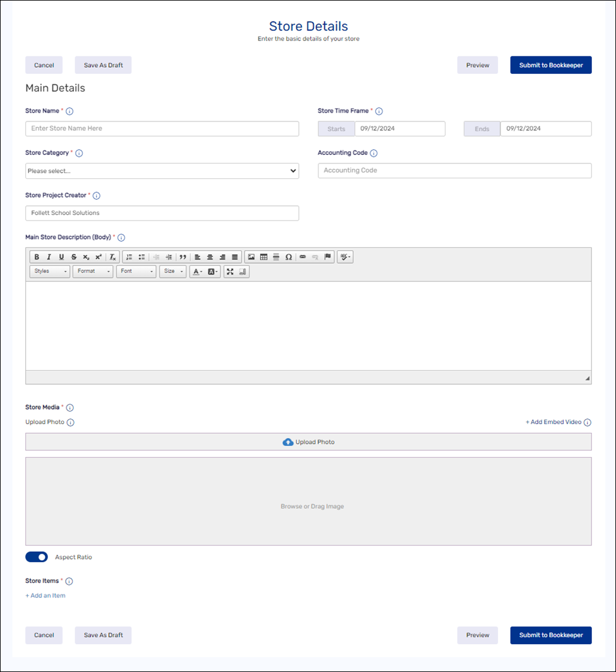Screen dimensions: 616x672
Task: Click the top Save As Draft button
Action: point(103,65)
